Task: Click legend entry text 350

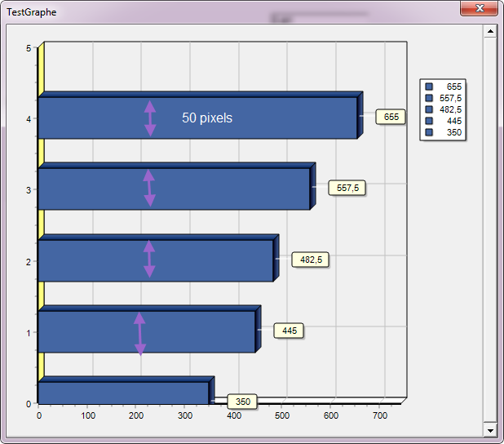Action: click(454, 132)
